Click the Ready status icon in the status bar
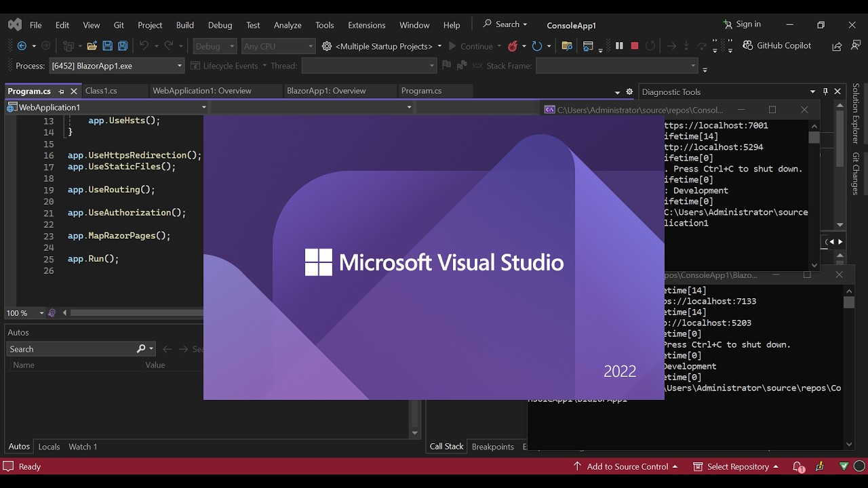Screen dimensions: 868x488 point(9,466)
